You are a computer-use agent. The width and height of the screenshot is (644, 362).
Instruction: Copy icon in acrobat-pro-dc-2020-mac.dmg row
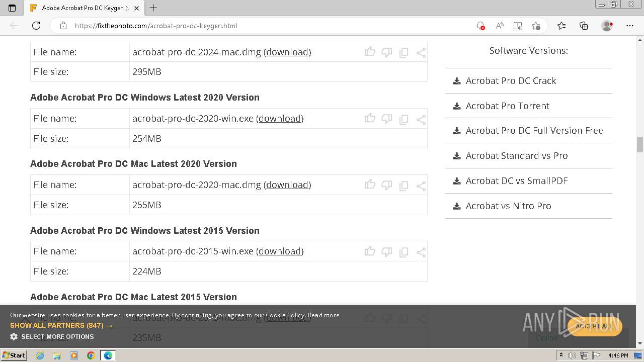(404, 185)
